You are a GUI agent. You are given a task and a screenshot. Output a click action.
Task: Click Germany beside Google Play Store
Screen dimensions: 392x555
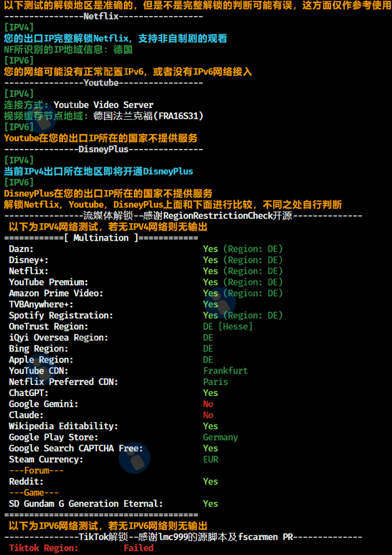click(x=220, y=437)
